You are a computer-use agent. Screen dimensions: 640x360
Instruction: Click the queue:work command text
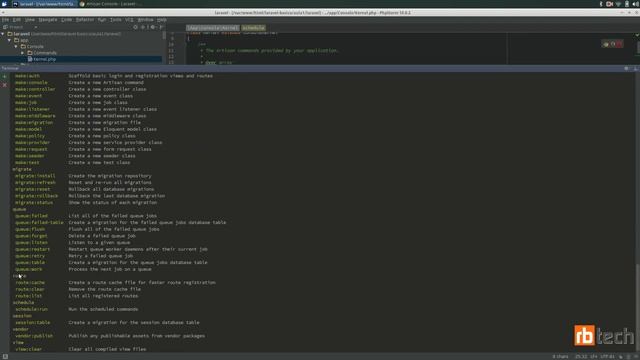(29, 269)
